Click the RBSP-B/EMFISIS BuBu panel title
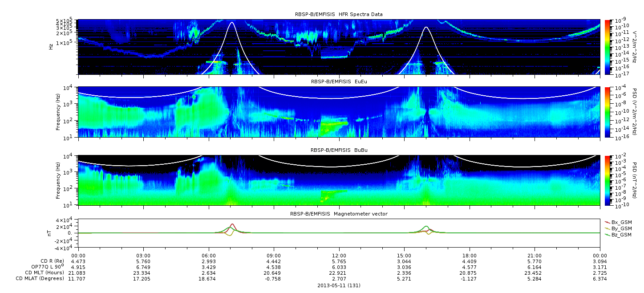The image size is (644, 293). [x=339, y=151]
